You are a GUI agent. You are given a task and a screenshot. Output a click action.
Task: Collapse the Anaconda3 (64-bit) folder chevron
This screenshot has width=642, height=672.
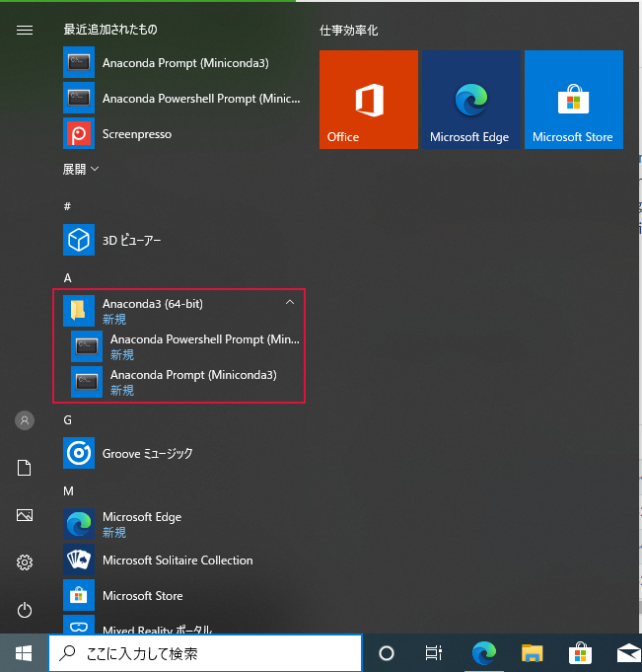pos(290,303)
